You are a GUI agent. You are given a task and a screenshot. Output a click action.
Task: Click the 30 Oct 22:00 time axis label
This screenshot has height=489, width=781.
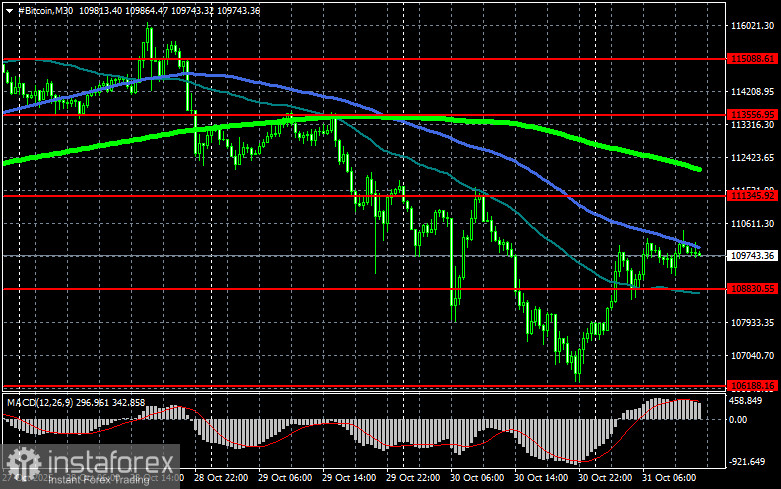click(x=605, y=478)
